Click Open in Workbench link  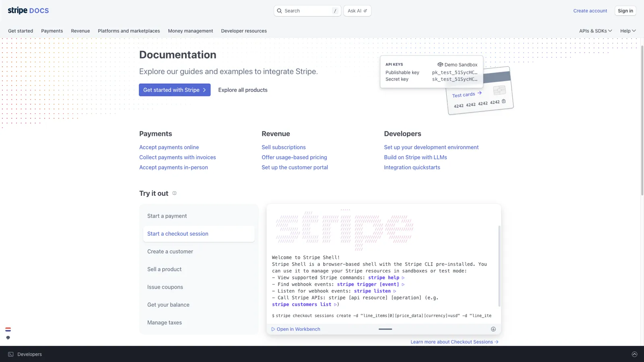(296, 329)
